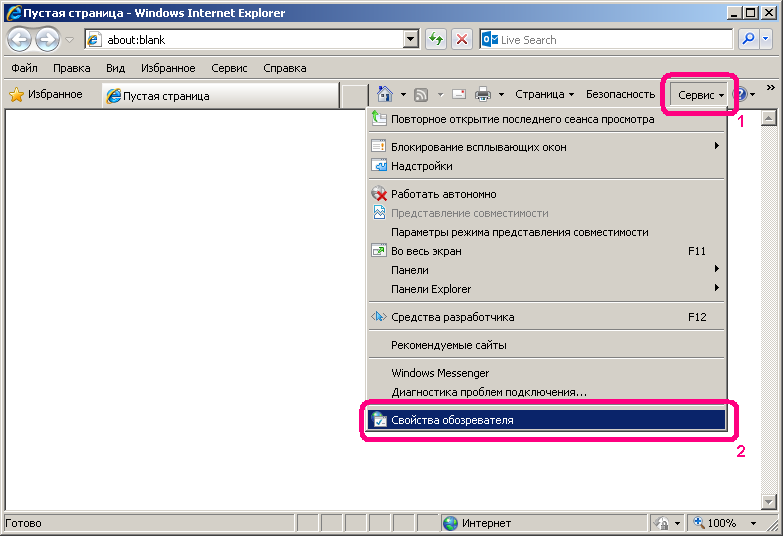Open the Файл menu in menu bar

tap(25, 68)
